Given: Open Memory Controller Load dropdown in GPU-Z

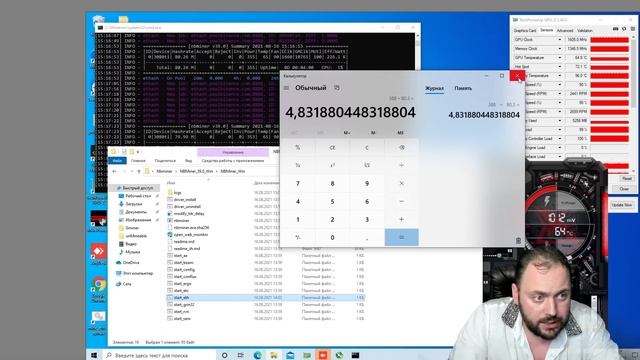Looking at the screenshot, I should [560, 138].
